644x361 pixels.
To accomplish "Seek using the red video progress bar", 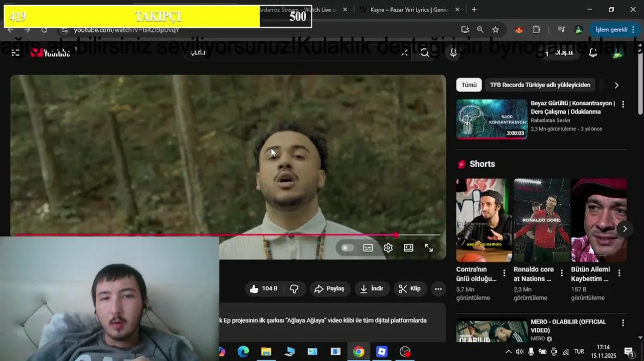I will coord(228,235).
